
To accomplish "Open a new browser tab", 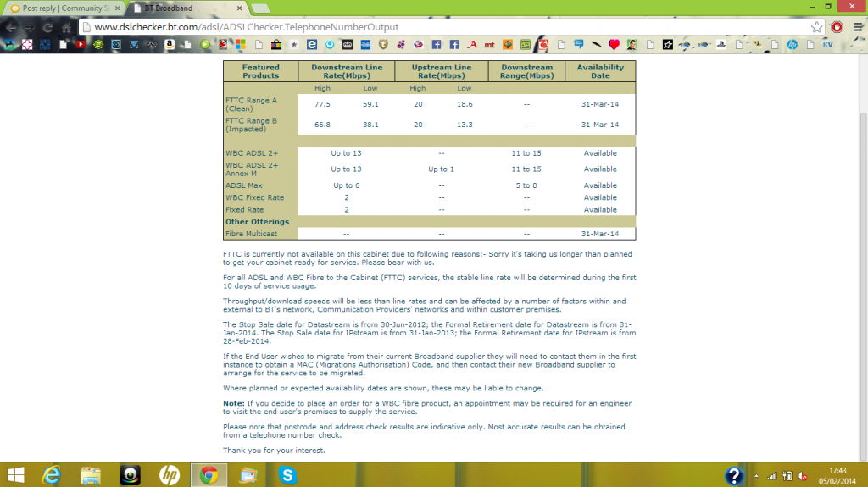I will point(259,8).
